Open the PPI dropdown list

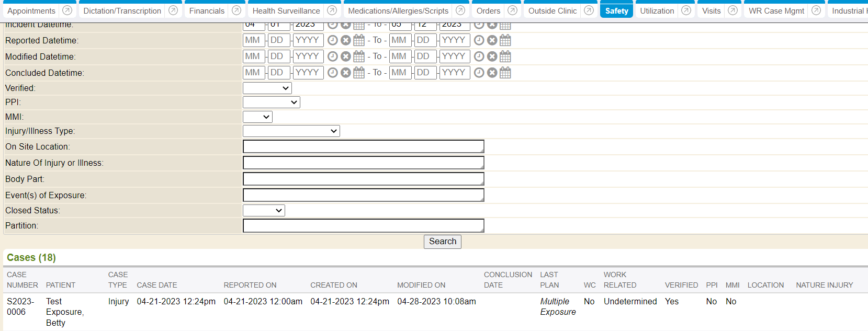point(271,102)
